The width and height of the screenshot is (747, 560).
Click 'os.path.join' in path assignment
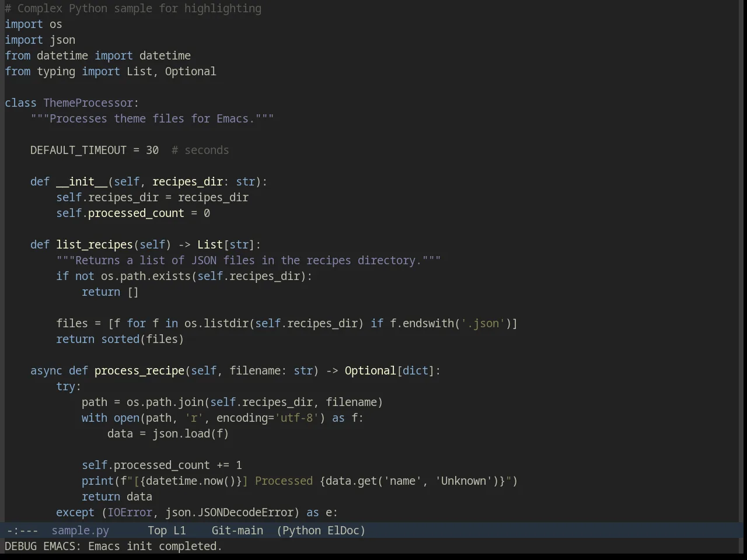[165, 402]
